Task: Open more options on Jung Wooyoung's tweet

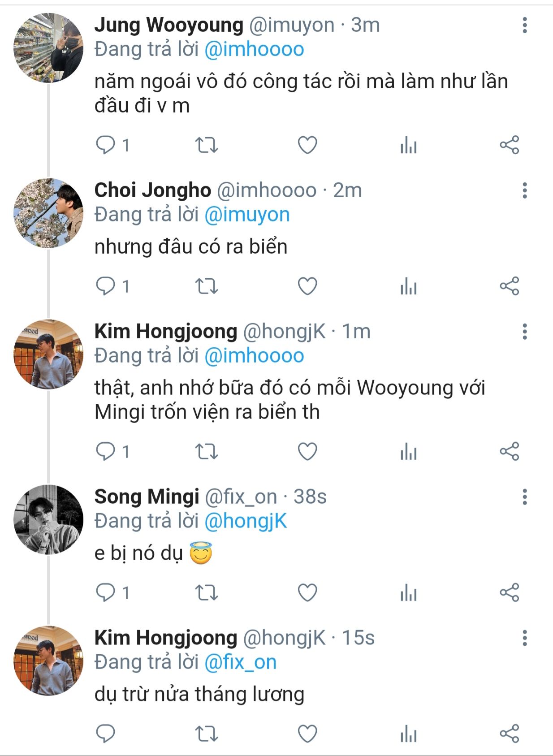Action: click(525, 26)
